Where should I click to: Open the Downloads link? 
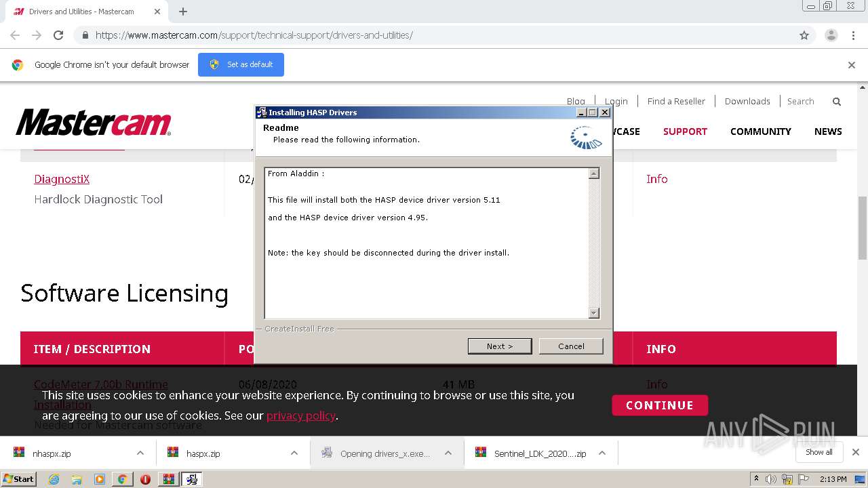click(x=747, y=101)
